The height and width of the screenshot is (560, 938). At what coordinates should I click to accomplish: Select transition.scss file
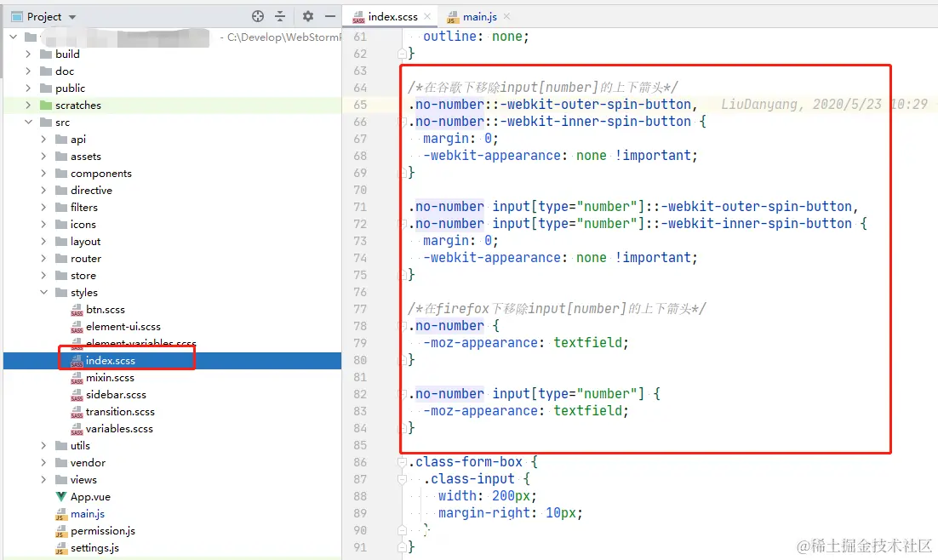click(x=120, y=412)
